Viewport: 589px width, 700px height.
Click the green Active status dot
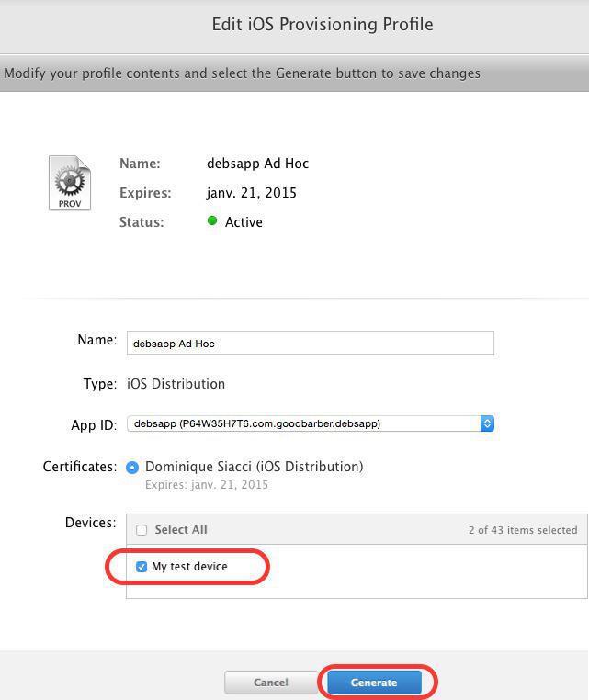[x=212, y=221]
